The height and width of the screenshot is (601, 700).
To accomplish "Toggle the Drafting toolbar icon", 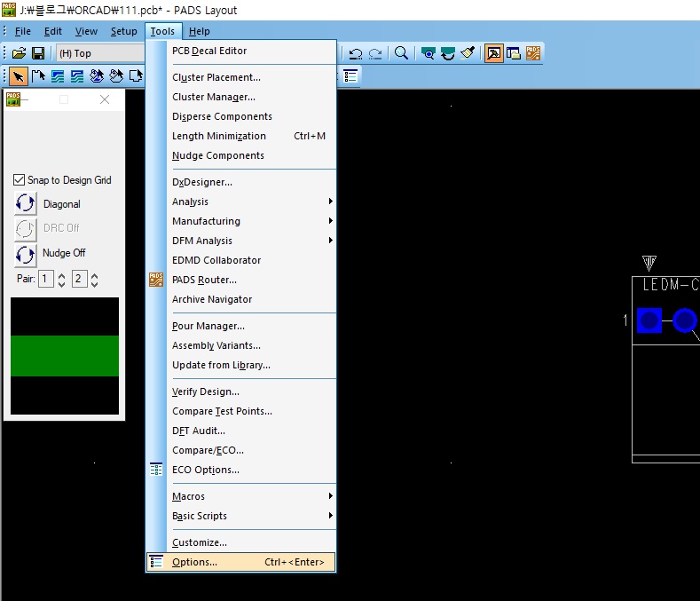I will coord(494,53).
